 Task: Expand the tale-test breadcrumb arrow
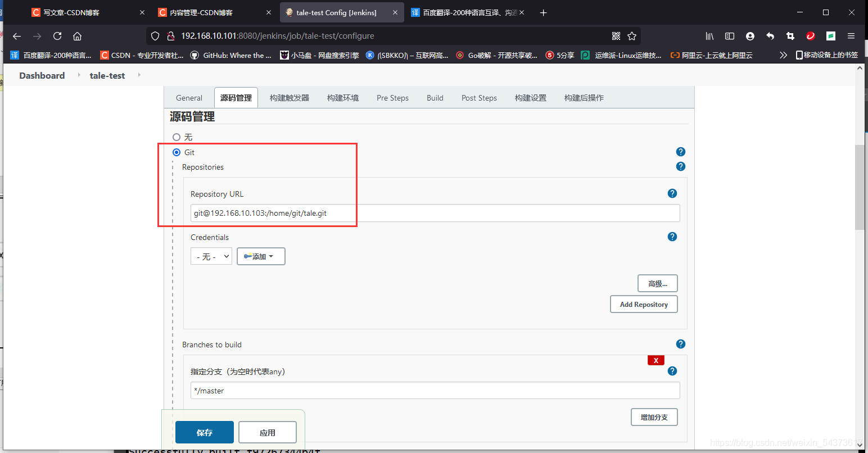tap(139, 75)
